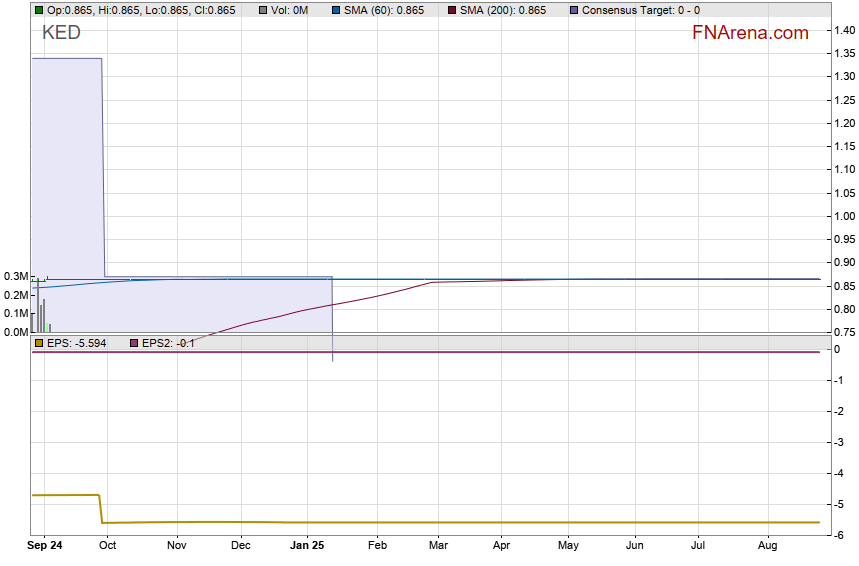This screenshot has height=566, width=859.
Task: Click the yellow EPS legend swatch
Action: click(38, 343)
